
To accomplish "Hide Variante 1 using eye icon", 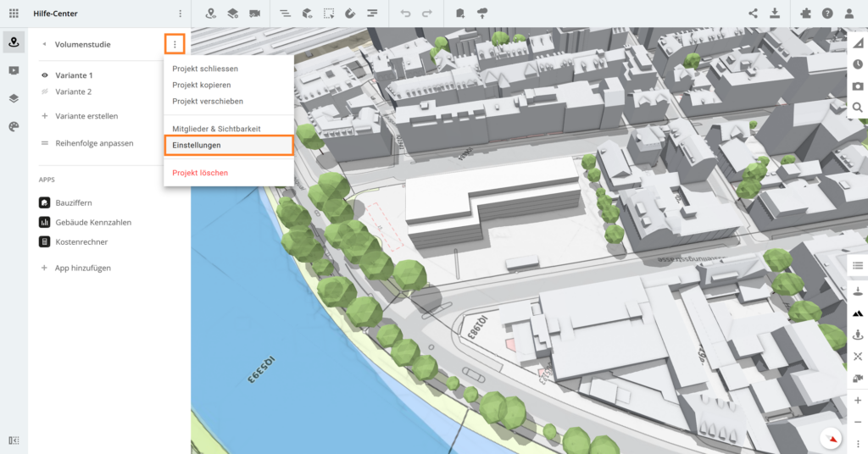I will (x=45, y=75).
